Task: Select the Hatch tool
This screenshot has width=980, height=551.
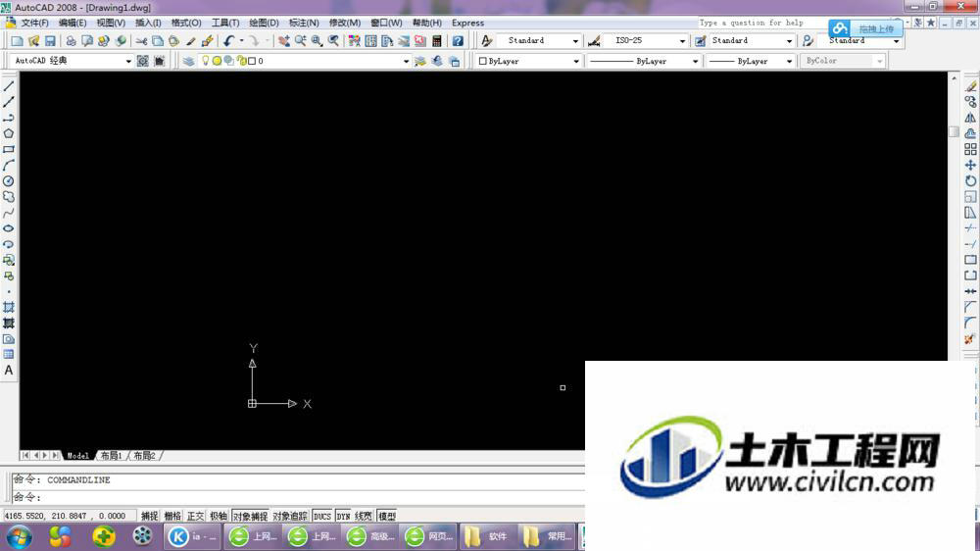Action: 9,307
